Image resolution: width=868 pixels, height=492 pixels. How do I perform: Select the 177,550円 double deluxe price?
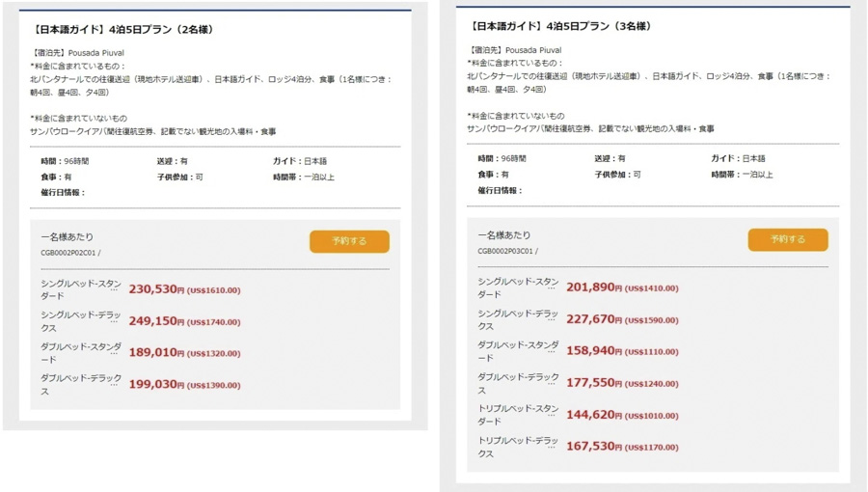coord(593,383)
